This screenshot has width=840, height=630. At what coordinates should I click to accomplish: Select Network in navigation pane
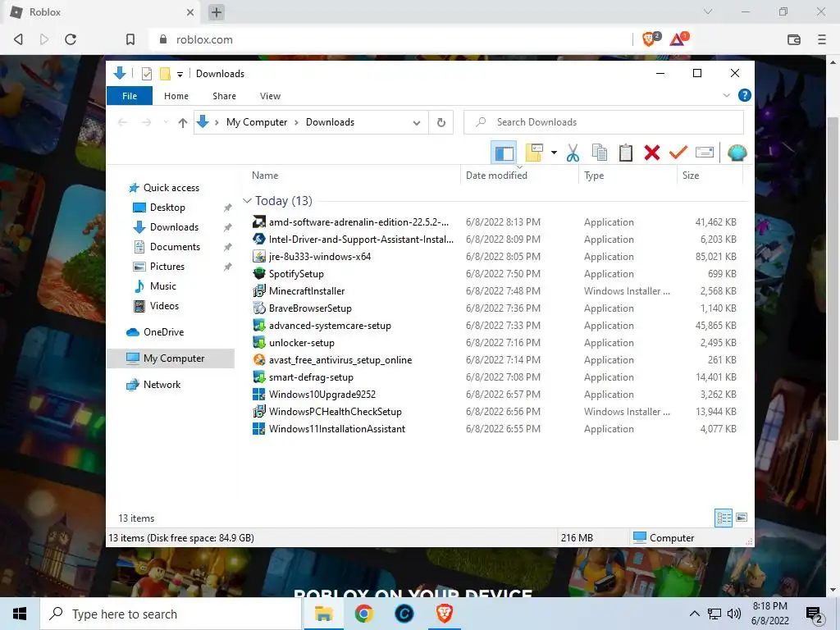point(162,385)
